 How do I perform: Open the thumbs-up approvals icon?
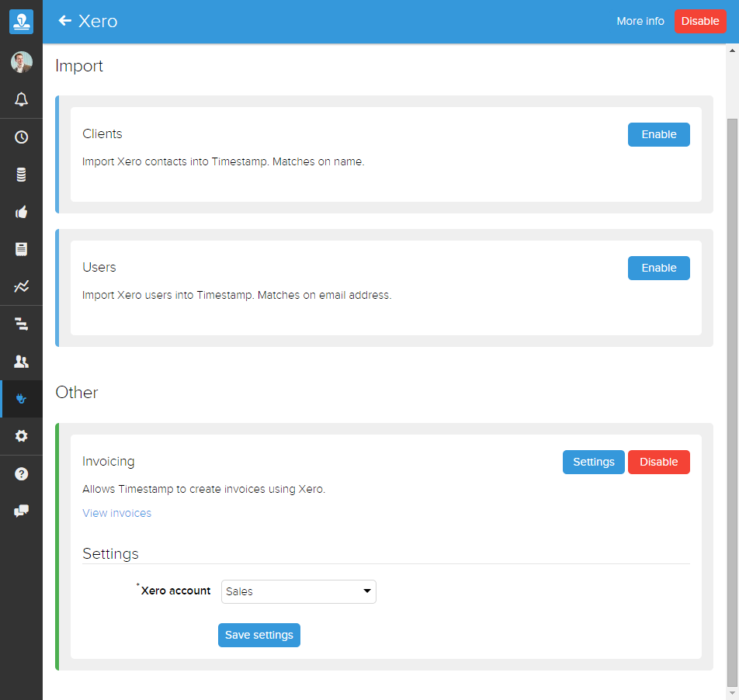[x=21, y=212]
